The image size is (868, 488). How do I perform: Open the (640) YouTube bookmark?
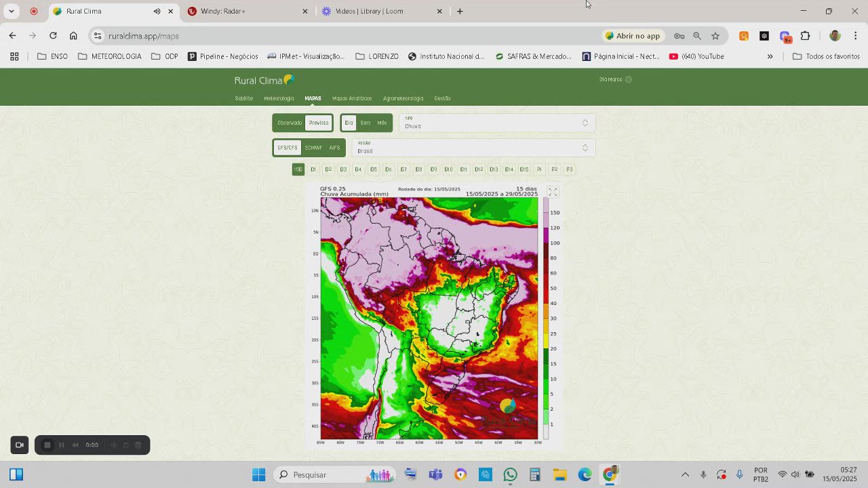tap(696, 56)
